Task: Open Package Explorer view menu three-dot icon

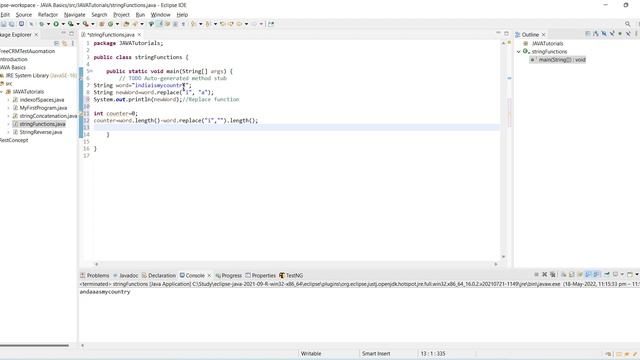Action: [73, 43]
